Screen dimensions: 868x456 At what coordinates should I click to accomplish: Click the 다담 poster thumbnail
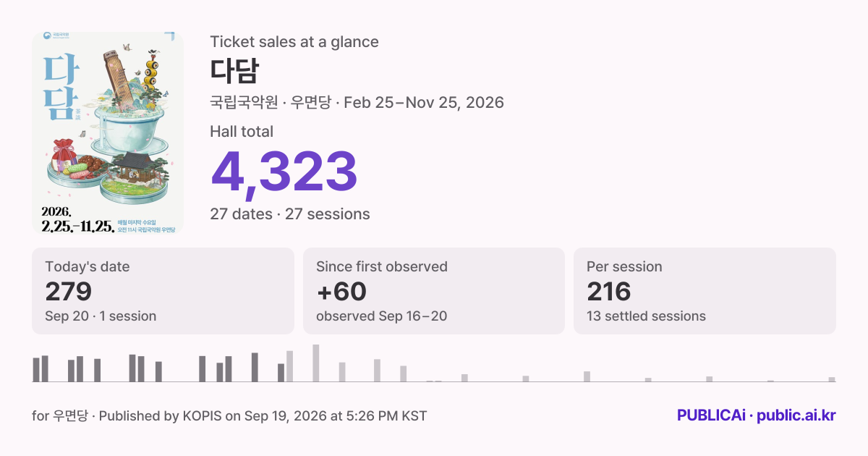[x=108, y=132]
